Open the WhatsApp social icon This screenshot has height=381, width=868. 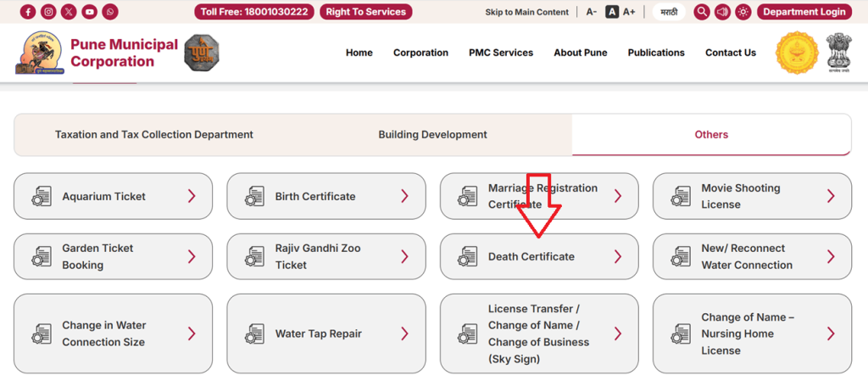tap(110, 12)
